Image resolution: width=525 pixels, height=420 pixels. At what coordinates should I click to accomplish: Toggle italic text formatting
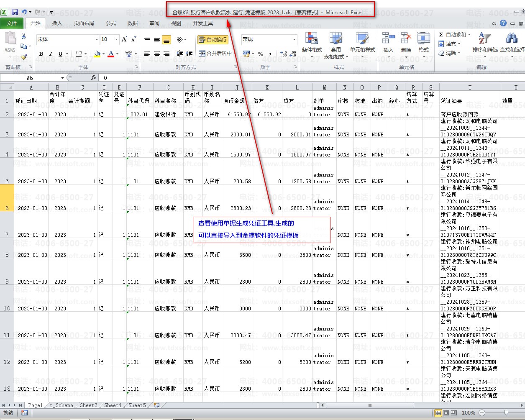(x=51, y=54)
